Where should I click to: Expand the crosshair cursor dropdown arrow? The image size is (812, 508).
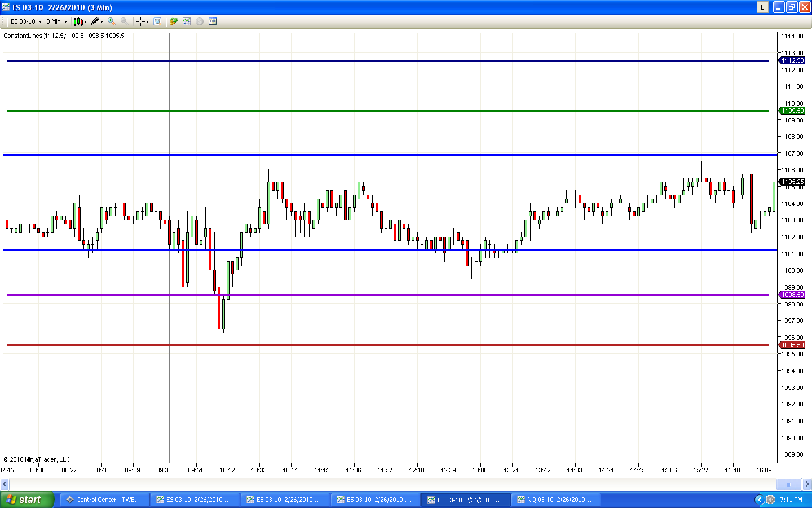pos(148,21)
